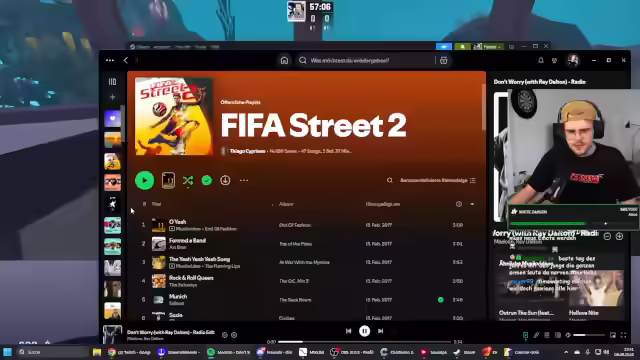Open the Browse icon beside the search field
The width and height of the screenshot is (640, 360).
tap(444, 60)
